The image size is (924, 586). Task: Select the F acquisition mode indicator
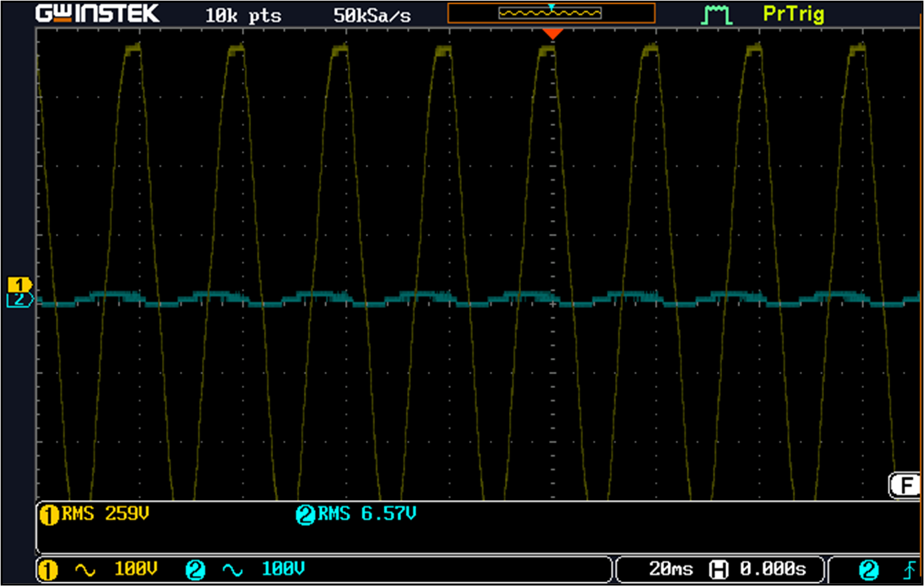pos(905,486)
